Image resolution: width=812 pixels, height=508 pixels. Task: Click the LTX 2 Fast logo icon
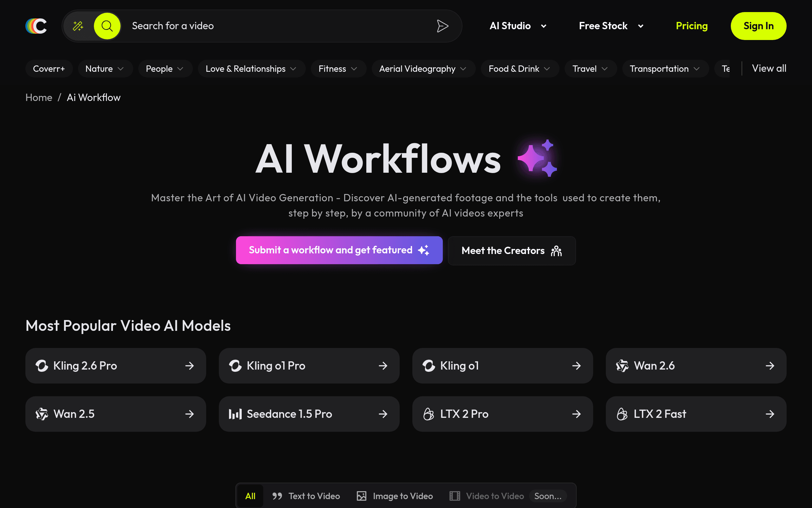[x=622, y=414]
